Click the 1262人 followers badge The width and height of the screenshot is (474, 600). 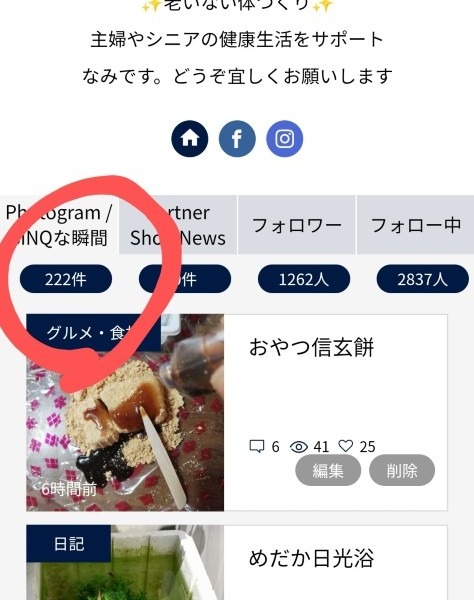click(x=304, y=279)
